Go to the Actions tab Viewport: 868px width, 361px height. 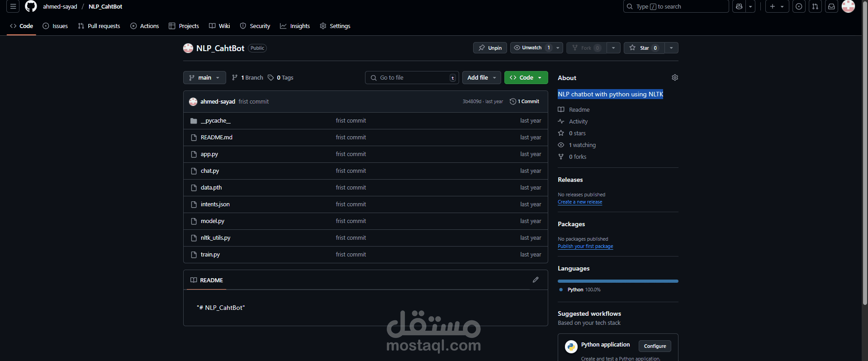pyautogui.click(x=145, y=26)
